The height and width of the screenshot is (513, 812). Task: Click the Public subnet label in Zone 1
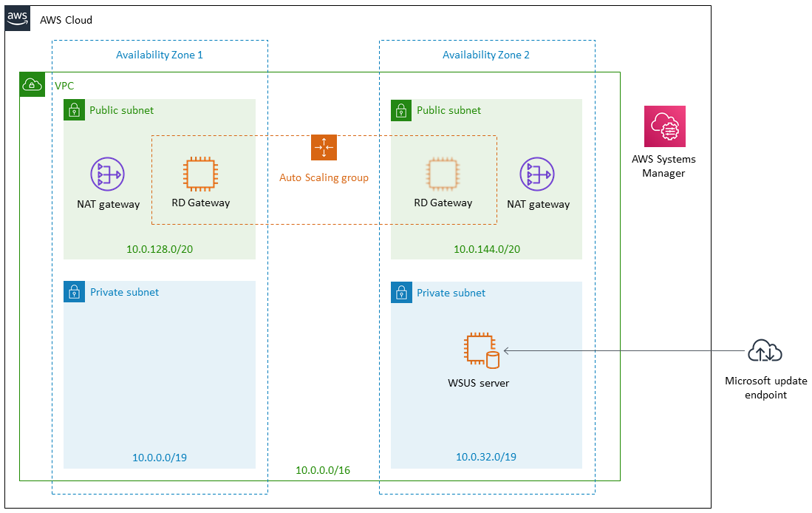tap(122, 110)
